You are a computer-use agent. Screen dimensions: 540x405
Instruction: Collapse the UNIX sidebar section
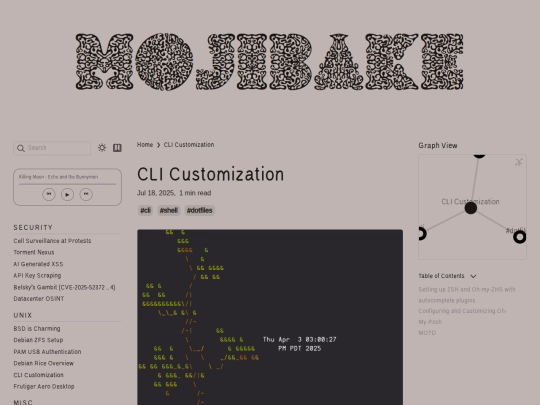(23, 315)
